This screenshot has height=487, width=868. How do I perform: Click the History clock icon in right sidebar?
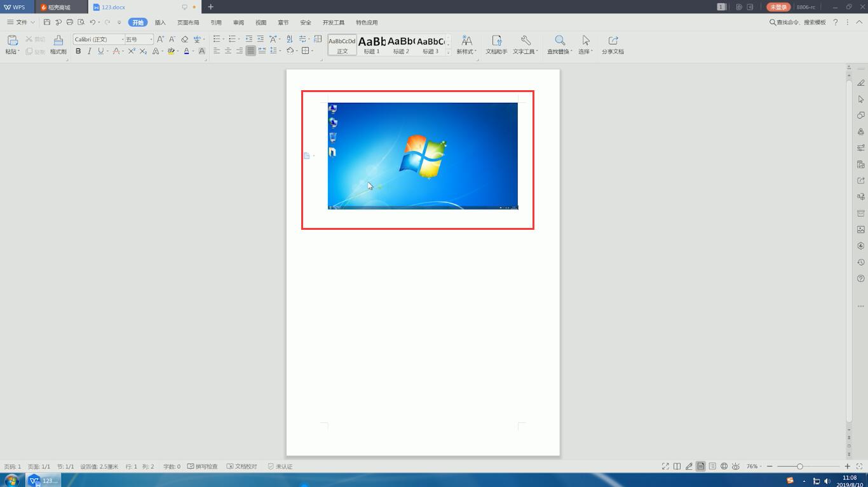tap(860, 262)
